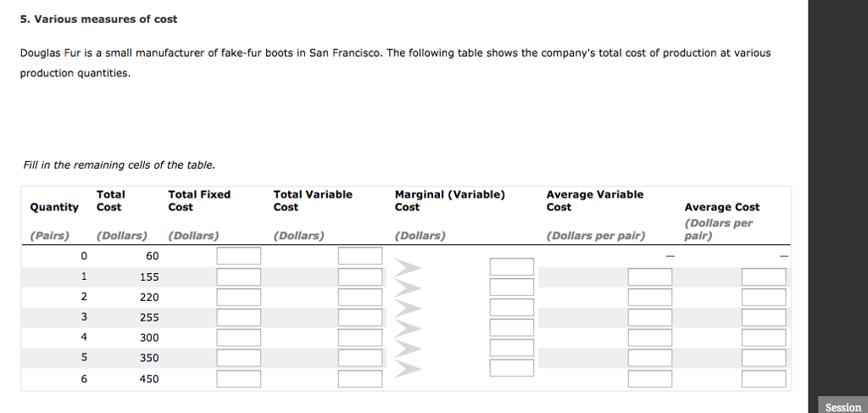Image resolution: width=868 pixels, height=413 pixels.
Task: Select Total Variable Cost box for quantity 2
Action: point(360,297)
